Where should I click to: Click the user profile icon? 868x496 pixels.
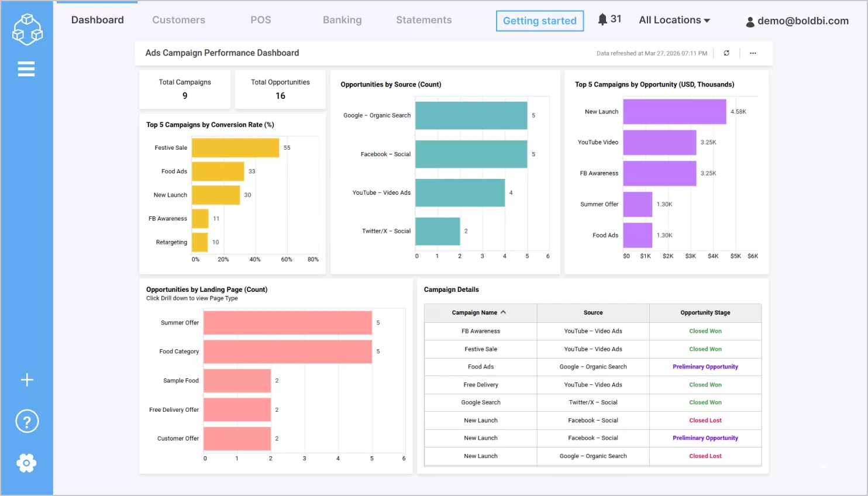(x=750, y=21)
